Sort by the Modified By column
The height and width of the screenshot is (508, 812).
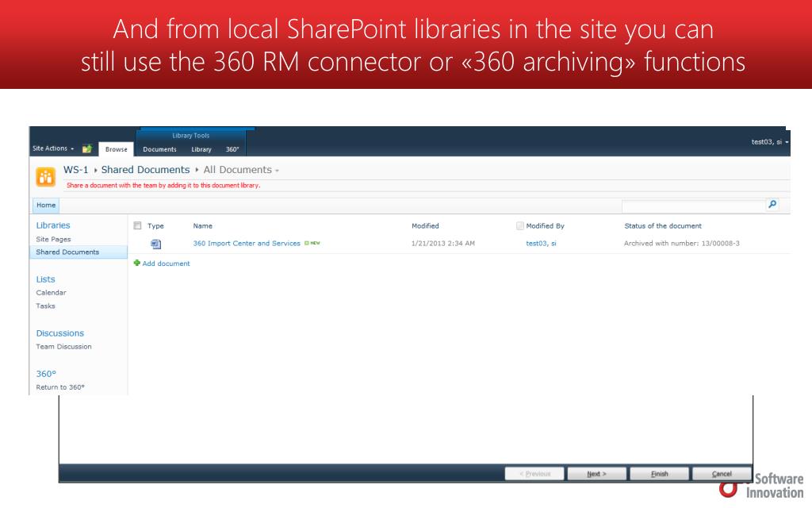point(546,226)
